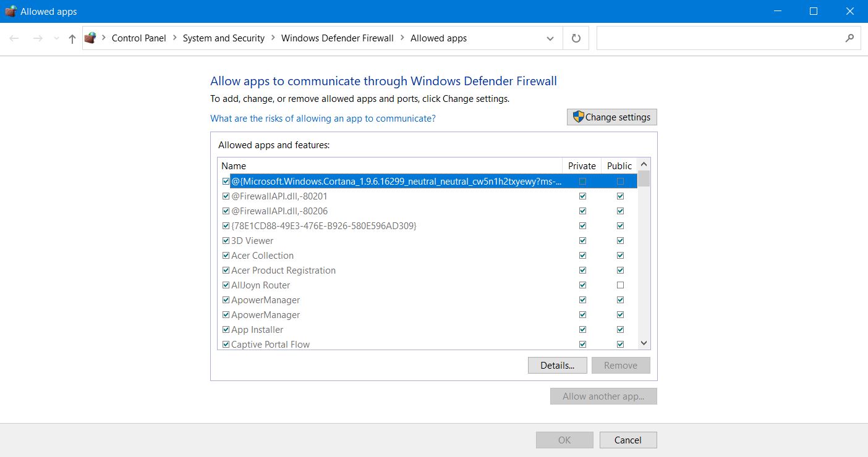This screenshot has height=457, width=868.
Task: Select the 3D Viewer row text
Action: (x=252, y=241)
